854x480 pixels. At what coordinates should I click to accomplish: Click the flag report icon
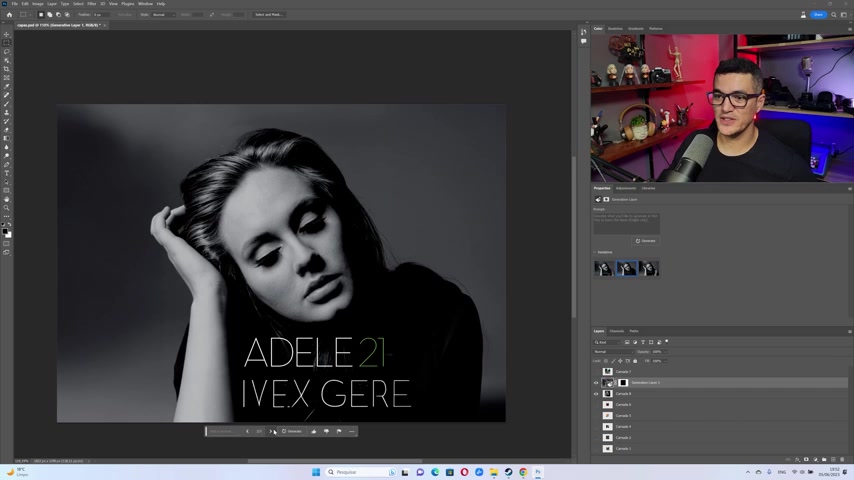(x=339, y=432)
